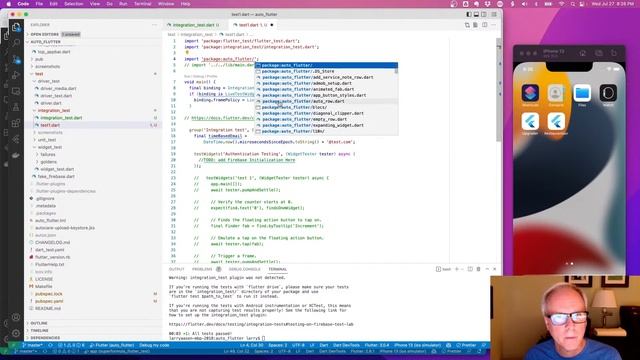Click the simulator screenshot icon
640x360 pixels.
click(x=598, y=53)
